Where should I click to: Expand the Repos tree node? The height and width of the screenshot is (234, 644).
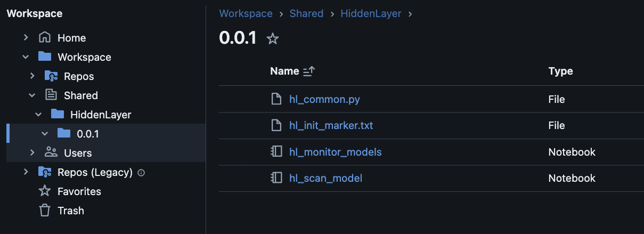32,76
